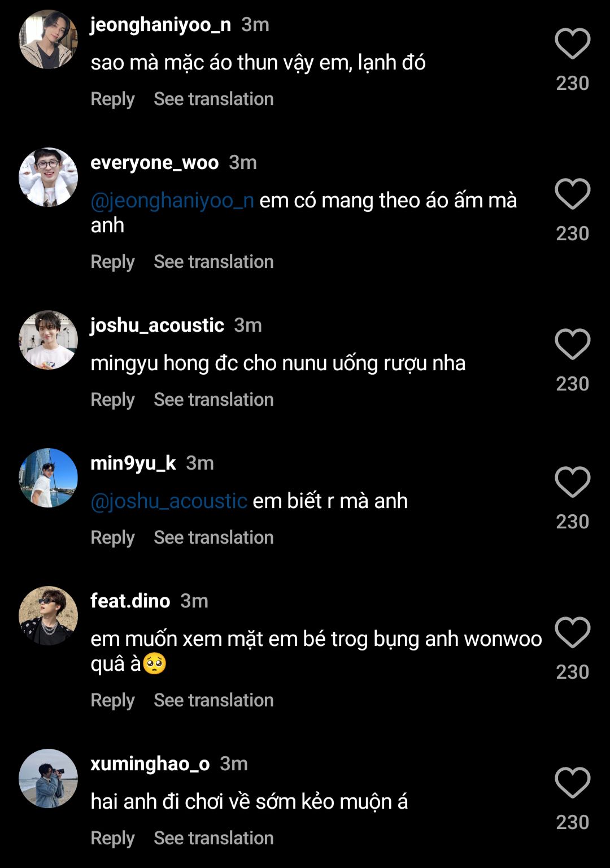This screenshot has height=868, width=610.
Task: Like joshu_acoustic's comment about nunu
Action: 572,344
